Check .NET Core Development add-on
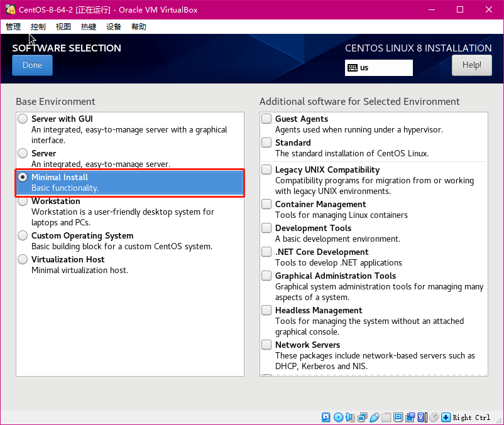 point(266,252)
